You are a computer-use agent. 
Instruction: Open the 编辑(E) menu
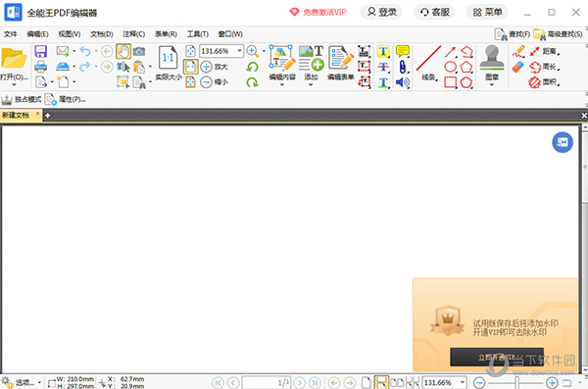37,34
